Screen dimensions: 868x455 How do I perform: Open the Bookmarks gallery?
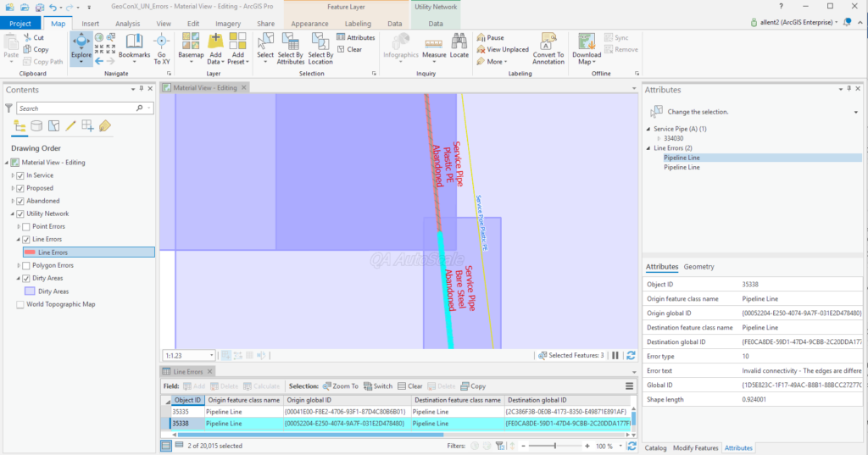tap(134, 47)
